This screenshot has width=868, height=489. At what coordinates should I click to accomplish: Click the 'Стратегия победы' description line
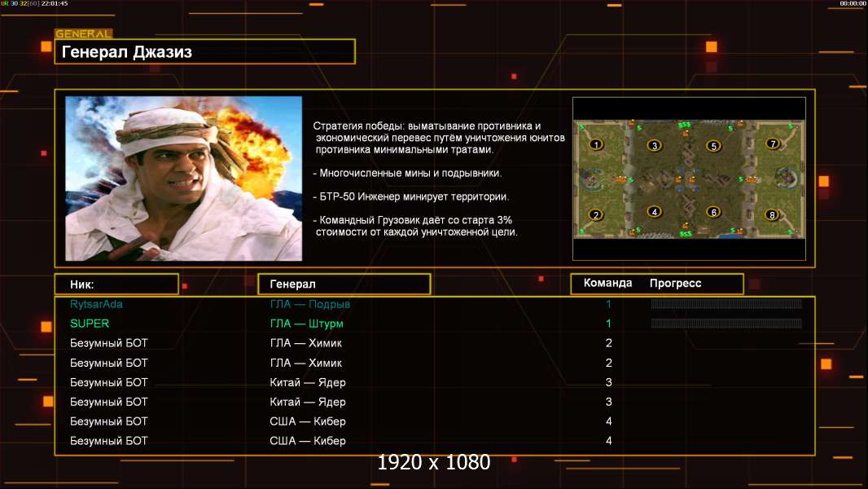coord(427,126)
